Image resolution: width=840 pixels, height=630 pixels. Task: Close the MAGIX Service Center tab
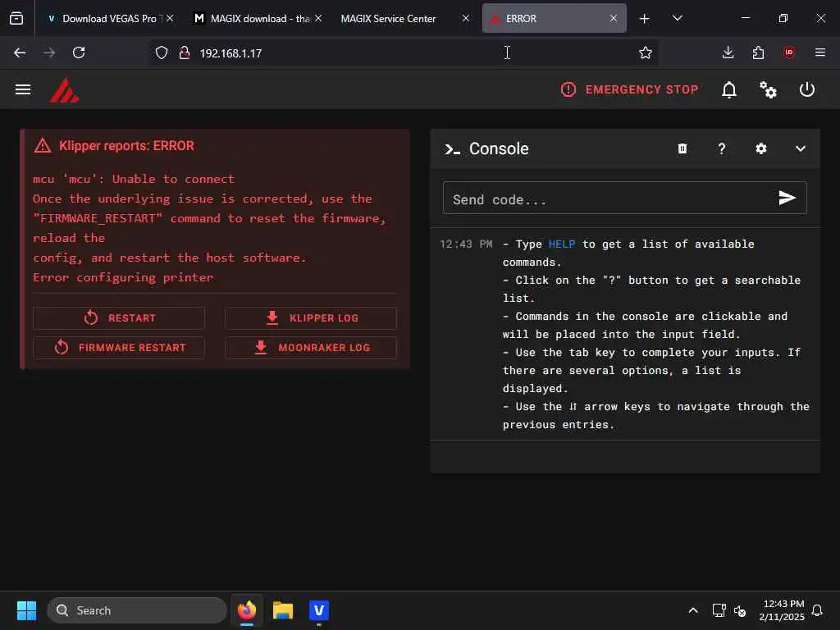point(466,18)
